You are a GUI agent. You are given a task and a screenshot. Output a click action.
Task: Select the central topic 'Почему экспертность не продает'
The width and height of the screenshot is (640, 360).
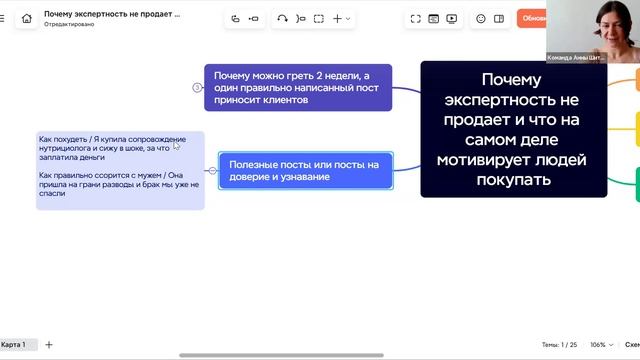514,129
